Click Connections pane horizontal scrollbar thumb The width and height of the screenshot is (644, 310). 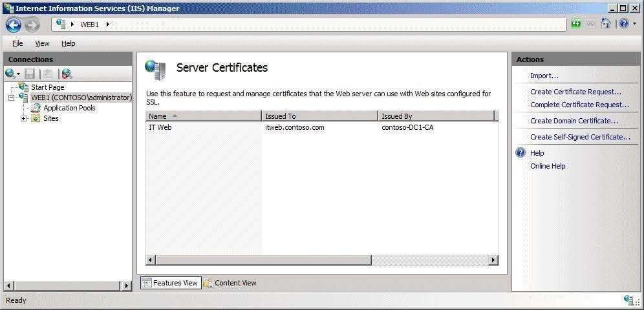click(66, 285)
